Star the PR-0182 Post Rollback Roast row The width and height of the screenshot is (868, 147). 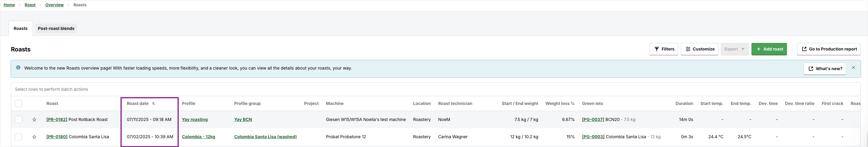[x=34, y=119]
